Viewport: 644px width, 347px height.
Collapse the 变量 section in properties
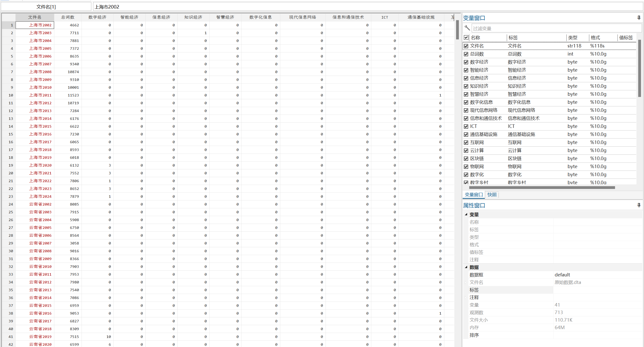tap(466, 214)
